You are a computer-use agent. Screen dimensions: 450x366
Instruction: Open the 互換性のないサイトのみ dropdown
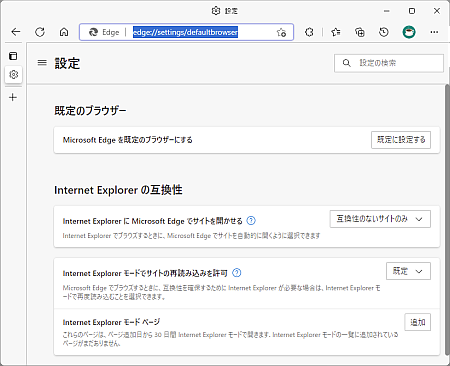point(380,219)
